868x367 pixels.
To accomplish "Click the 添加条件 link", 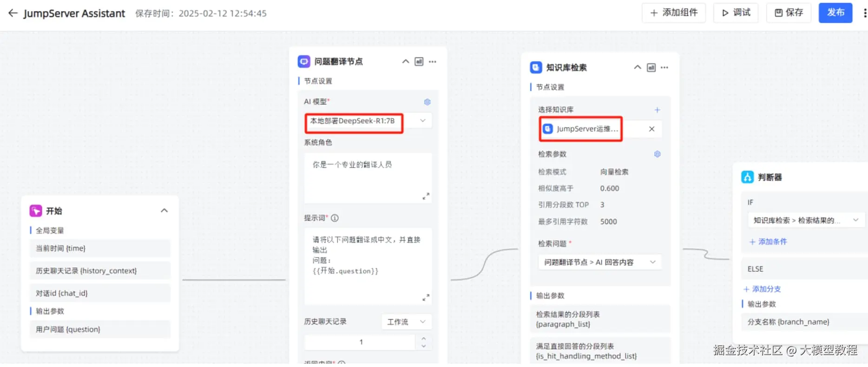I will tap(768, 242).
